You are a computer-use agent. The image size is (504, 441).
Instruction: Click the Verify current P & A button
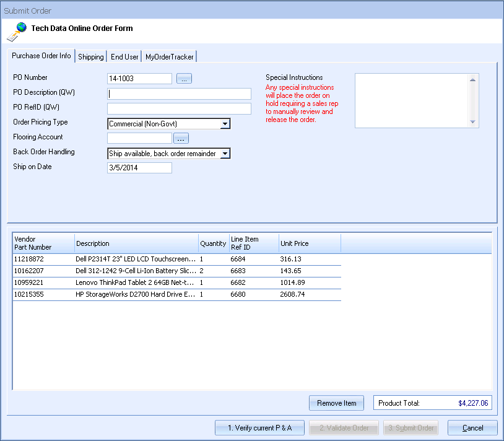(x=259, y=428)
